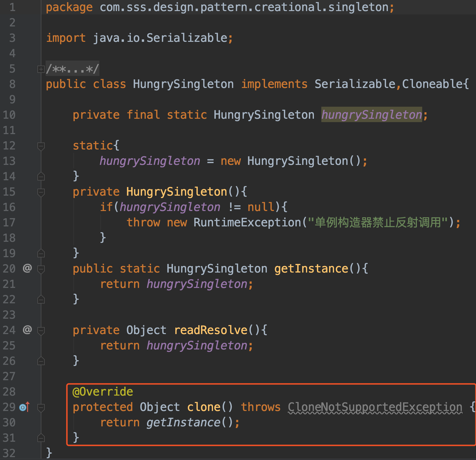Click the @ gutter icon beside getInstance
476x460 pixels.
[x=27, y=268]
